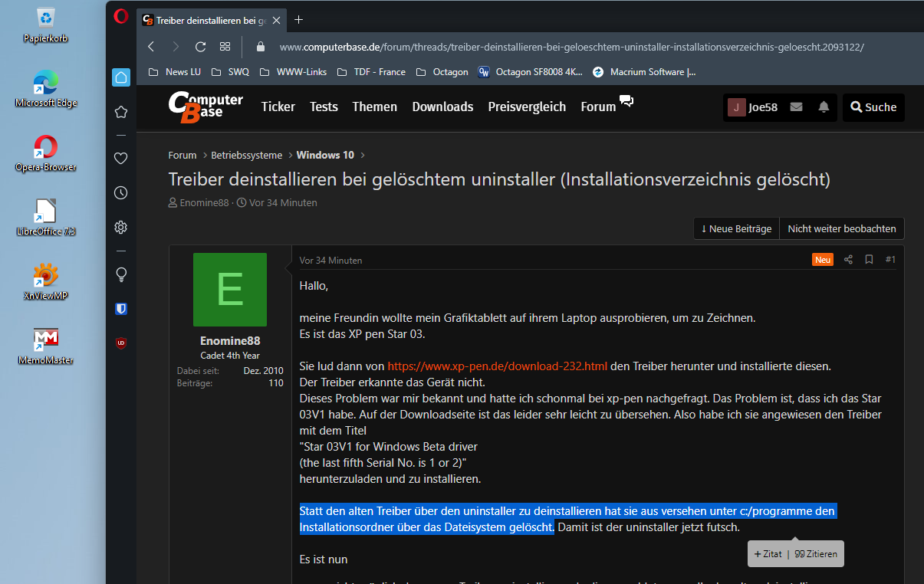Go to Betriebssysteme breadcrumb
The width and height of the screenshot is (924, 584).
tap(247, 155)
